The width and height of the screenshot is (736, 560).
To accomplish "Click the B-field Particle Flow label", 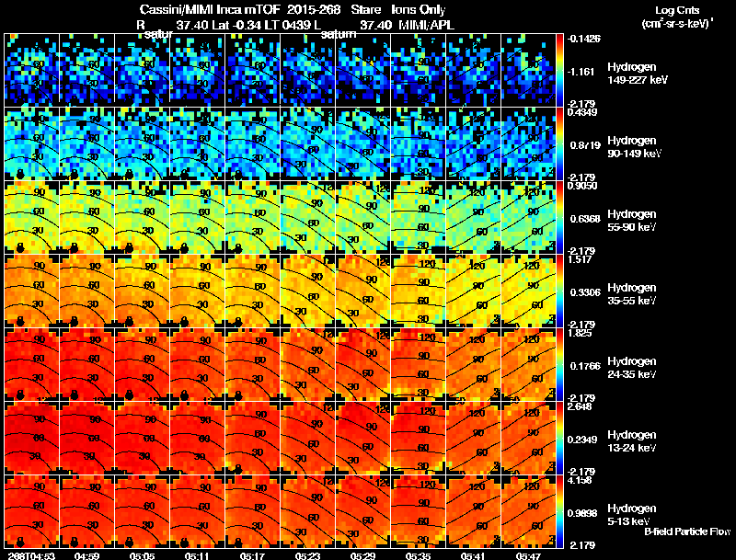I will coord(687,531).
